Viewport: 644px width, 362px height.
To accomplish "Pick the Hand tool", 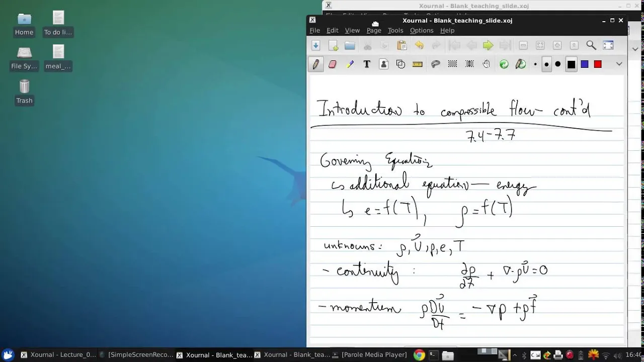I will [487, 64].
